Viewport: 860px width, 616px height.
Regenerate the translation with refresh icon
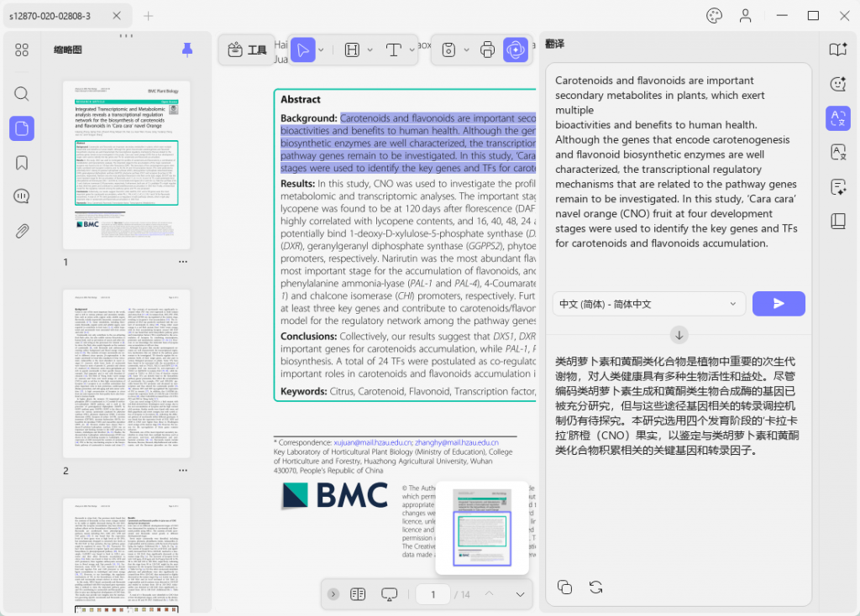tap(595, 587)
